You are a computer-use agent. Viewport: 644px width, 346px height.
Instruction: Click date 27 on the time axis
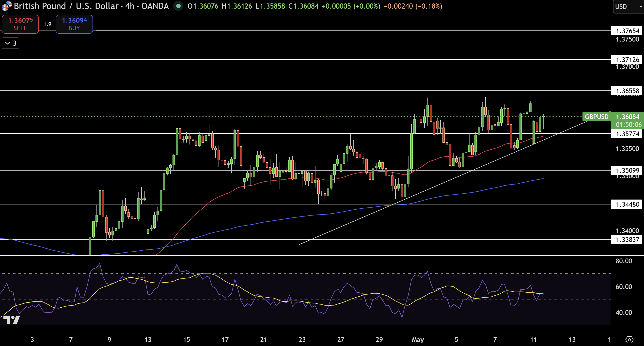pos(341,340)
